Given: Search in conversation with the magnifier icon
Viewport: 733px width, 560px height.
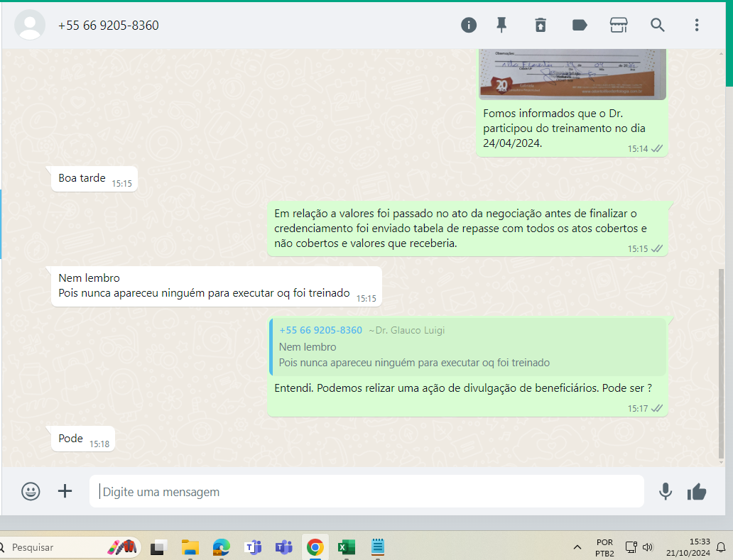Looking at the screenshot, I should pyautogui.click(x=658, y=26).
